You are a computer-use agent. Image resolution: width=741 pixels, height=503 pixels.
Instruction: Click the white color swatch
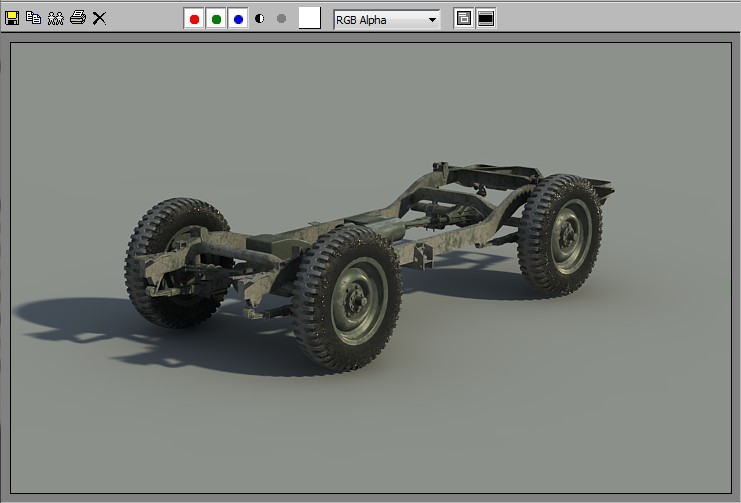point(310,18)
